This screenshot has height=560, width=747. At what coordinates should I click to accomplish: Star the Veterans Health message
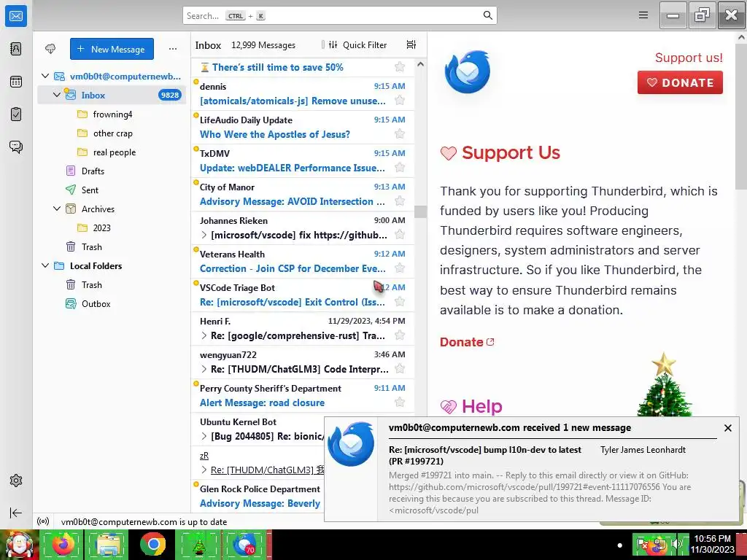coord(400,268)
